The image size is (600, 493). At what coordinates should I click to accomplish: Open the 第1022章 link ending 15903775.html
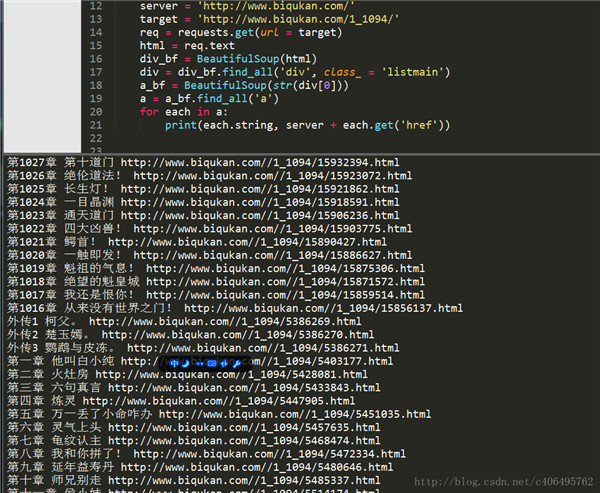273,229
